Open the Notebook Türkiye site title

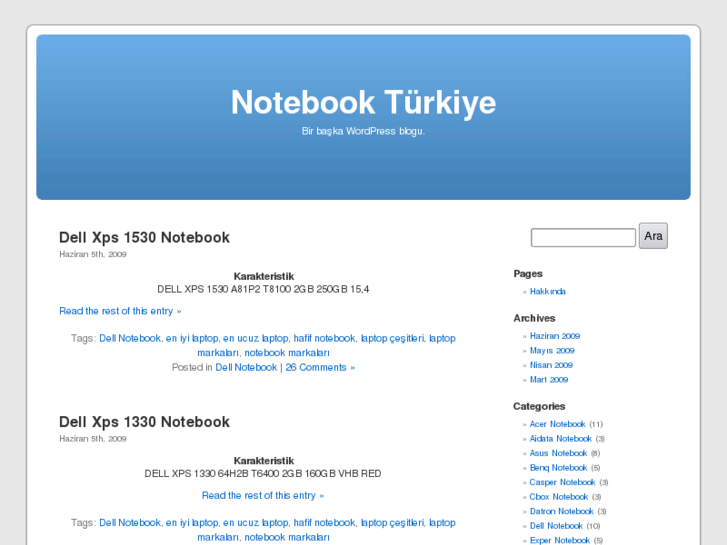coord(364,102)
